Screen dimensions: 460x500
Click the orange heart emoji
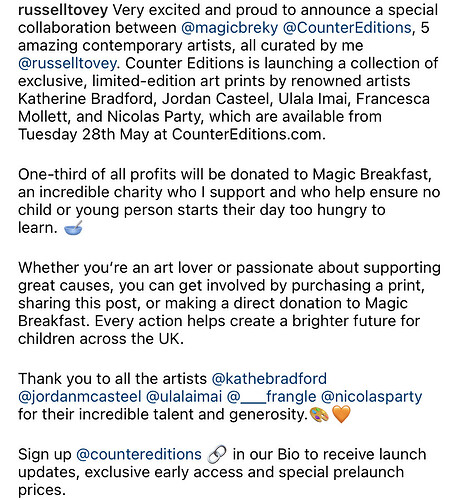pos(341,415)
